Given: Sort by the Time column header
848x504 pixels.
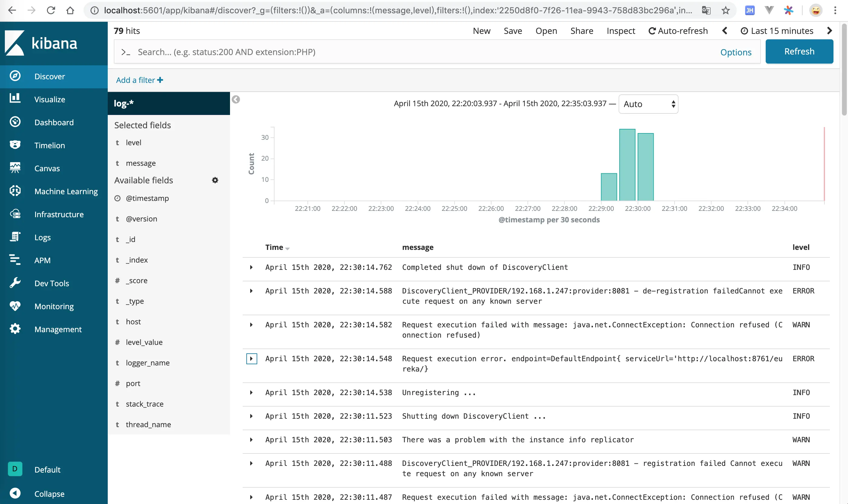Looking at the screenshot, I should point(277,247).
